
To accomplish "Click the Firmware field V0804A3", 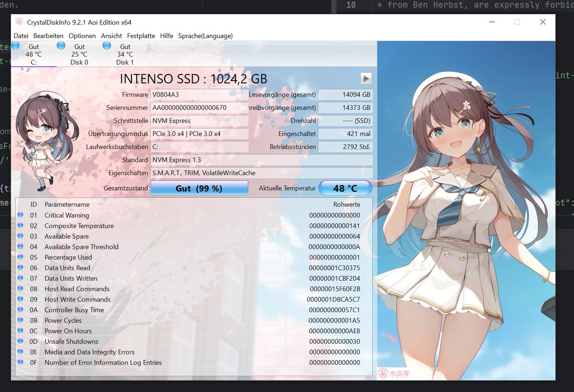I will click(x=199, y=95).
